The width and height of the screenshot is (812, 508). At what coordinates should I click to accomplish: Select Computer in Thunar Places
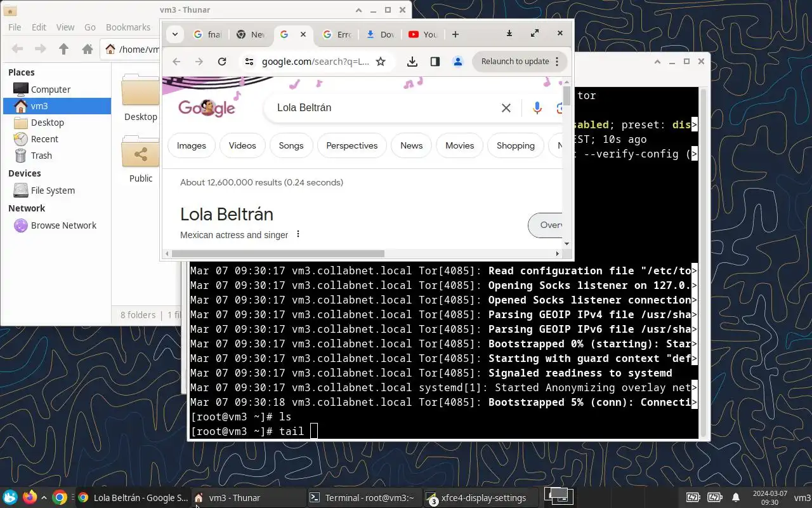pyautogui.click(x=57, y=90)
